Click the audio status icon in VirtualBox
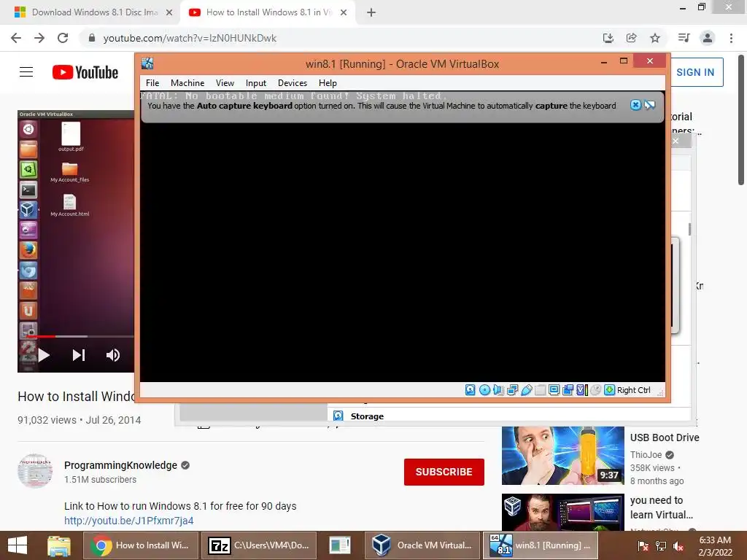This screenshot has width=747, height=560. pyautogui.click(x=498, y=390)
